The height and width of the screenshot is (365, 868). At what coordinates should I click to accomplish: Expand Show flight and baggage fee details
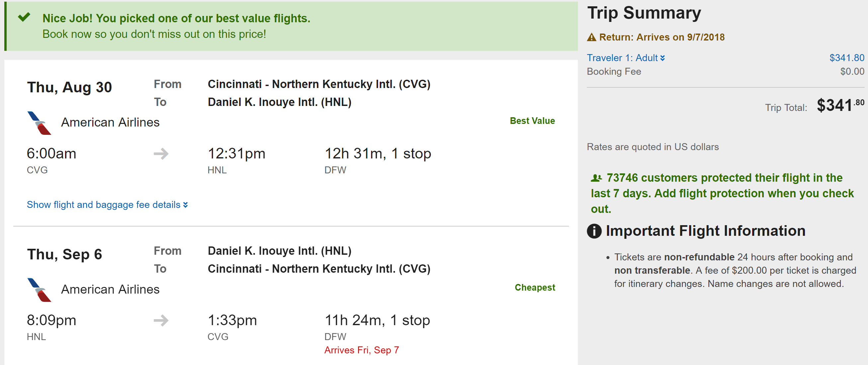point(107,205)
